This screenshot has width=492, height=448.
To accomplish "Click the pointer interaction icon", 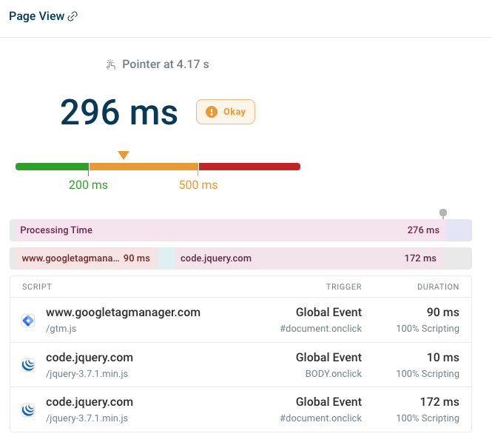I will pos(111,64).
